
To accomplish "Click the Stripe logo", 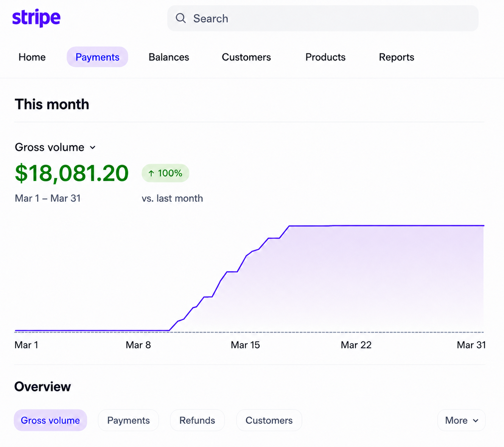I will [x=36, y=18].
